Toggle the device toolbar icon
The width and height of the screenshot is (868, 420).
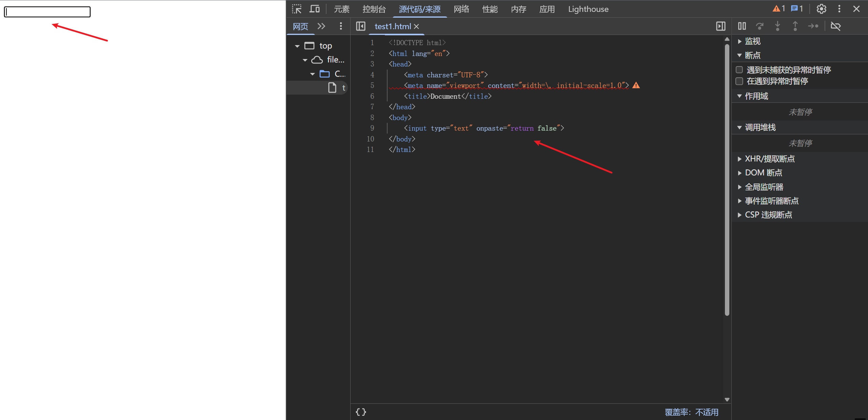[315, 9]
